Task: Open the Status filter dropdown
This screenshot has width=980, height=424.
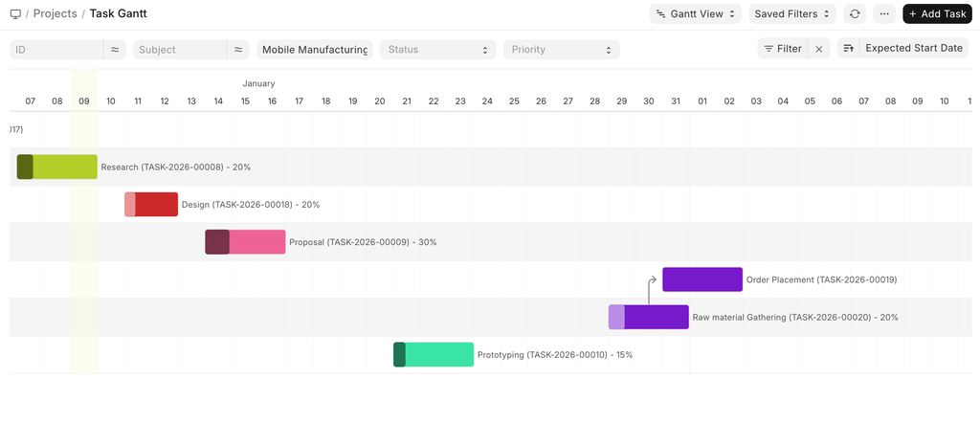Action: click(x=437, y=50)
